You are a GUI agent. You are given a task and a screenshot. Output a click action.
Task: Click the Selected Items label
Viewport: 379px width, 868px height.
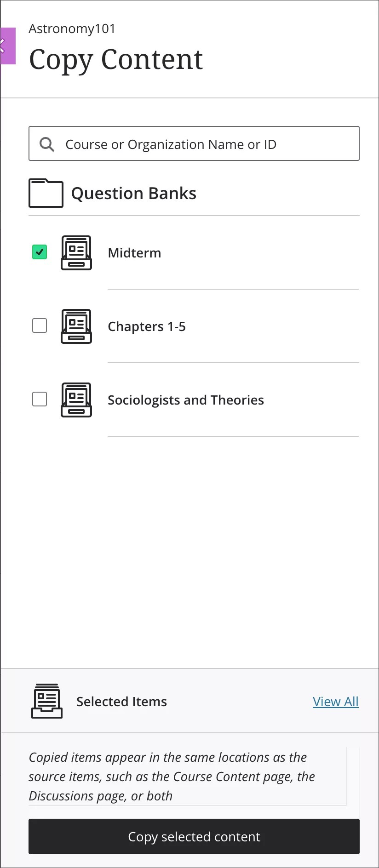tap(121, 702)
